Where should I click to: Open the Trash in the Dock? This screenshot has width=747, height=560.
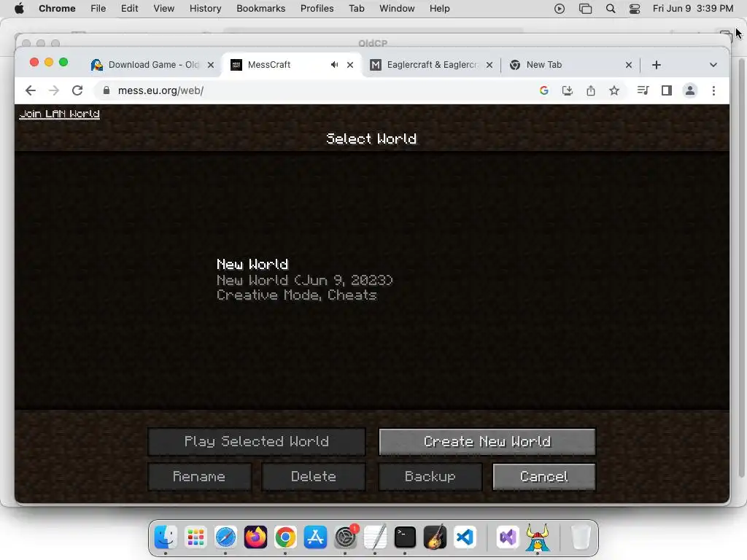(580, 537)
